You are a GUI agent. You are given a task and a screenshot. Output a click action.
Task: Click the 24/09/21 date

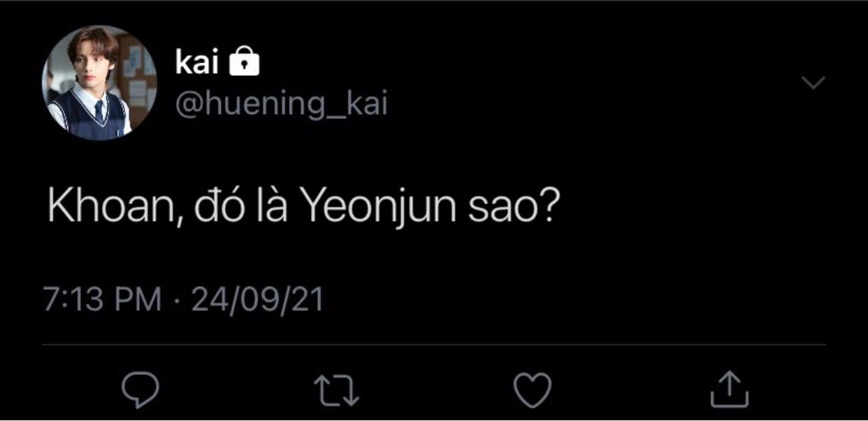257,300
